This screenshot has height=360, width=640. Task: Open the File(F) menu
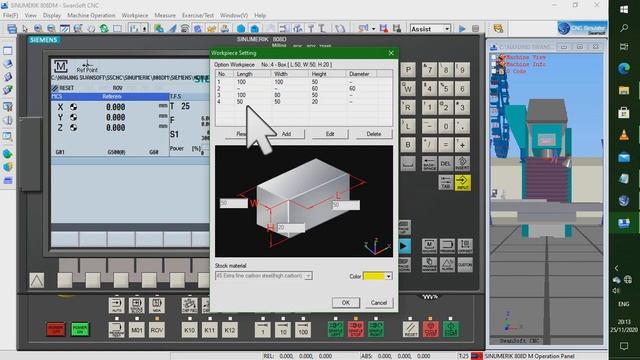click(x=11, y=15)
